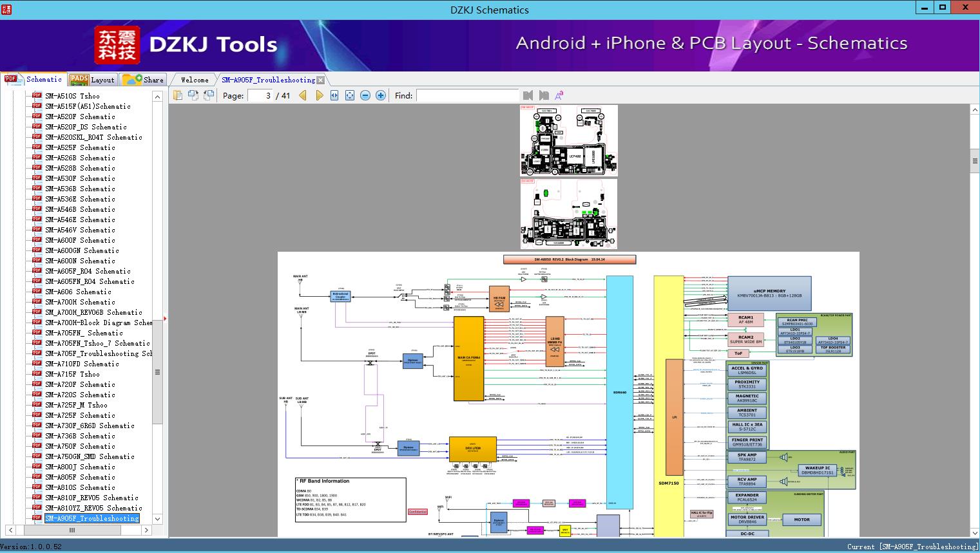Select SM-A730F_6R6D Schematic

click(90, 426)
